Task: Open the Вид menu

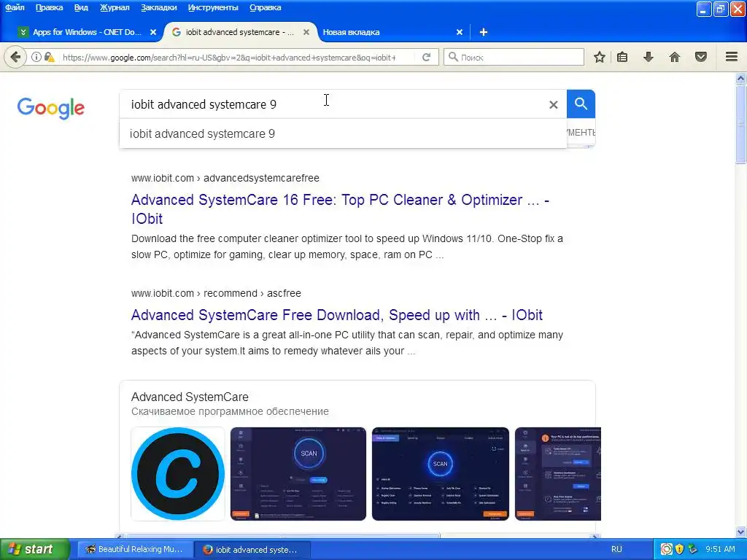Action: pyautogui.click(x=81, y=7)
